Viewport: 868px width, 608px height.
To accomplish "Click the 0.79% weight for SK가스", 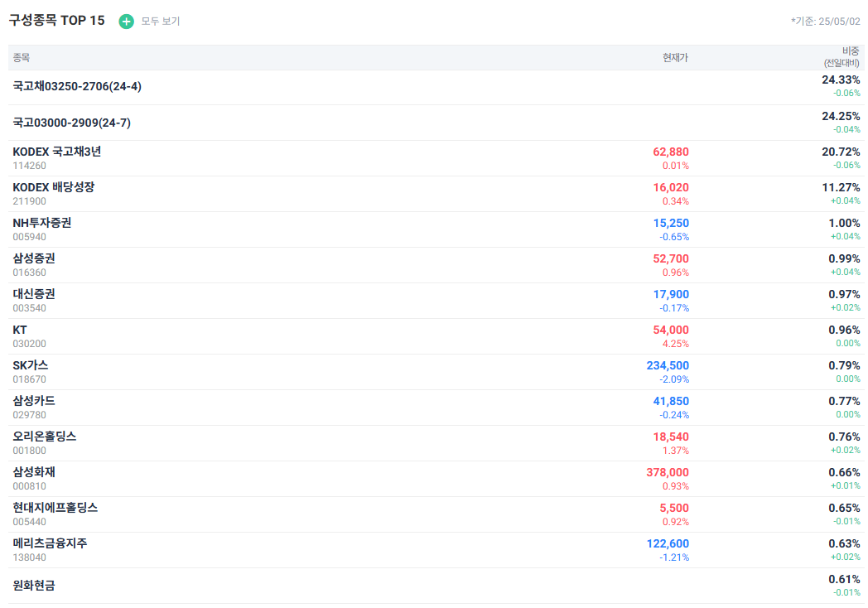I will click(844, 365).
